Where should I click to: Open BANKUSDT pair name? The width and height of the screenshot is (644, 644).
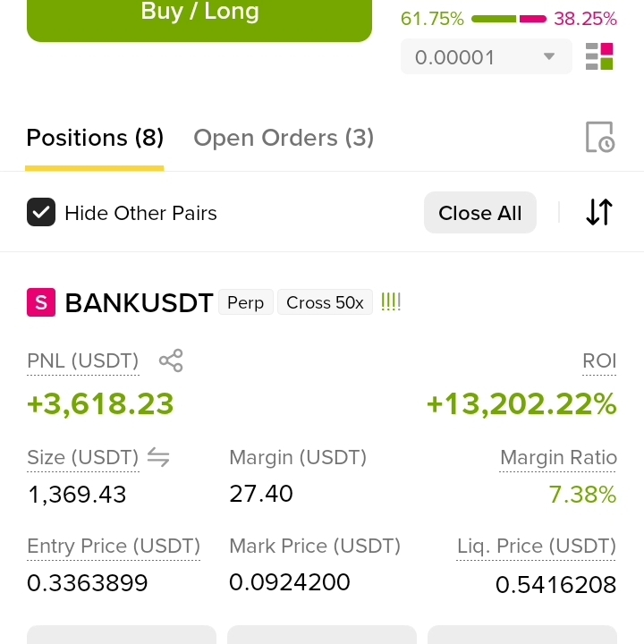click(139, 302)
